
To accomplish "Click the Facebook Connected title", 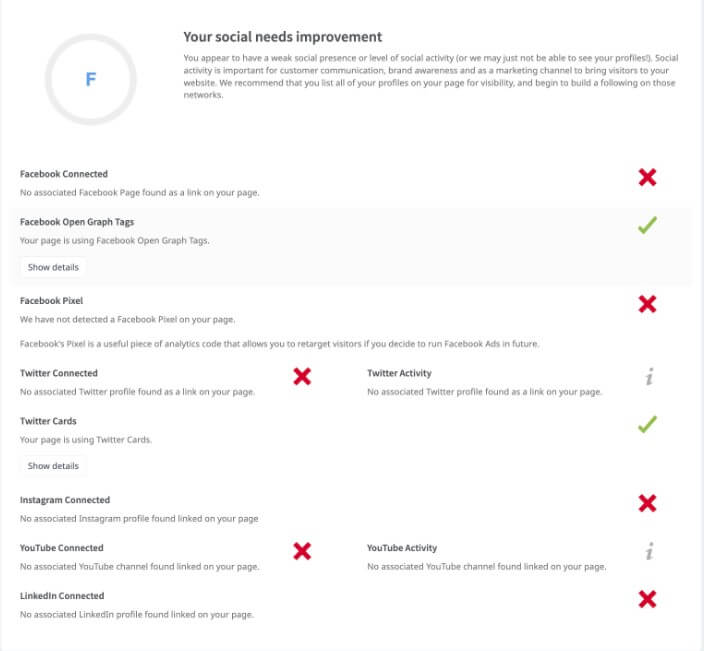I will click(64, 174).
